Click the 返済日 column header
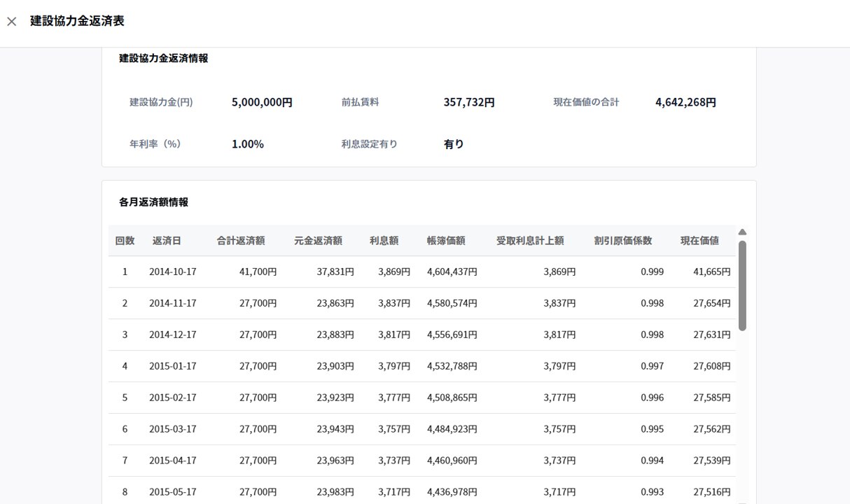Screen dimensions: 850x504 coord(167,241)
